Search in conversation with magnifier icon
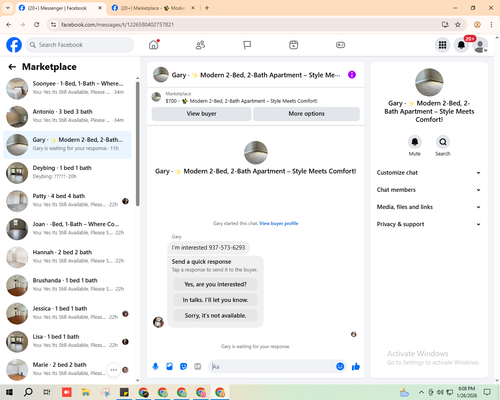 pyautogui.click(x=443, y=142)
